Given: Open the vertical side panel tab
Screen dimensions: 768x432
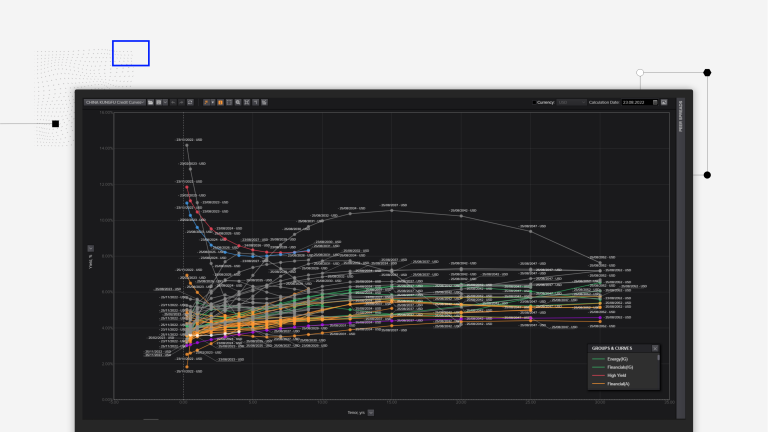Looking at the screenshot, I should 681,115.
